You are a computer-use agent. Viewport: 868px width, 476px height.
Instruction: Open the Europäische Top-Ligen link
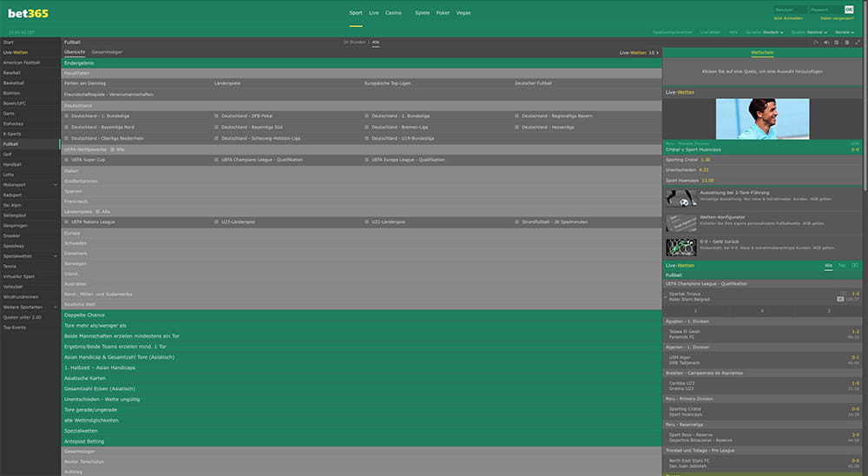(x=387, y=83)
